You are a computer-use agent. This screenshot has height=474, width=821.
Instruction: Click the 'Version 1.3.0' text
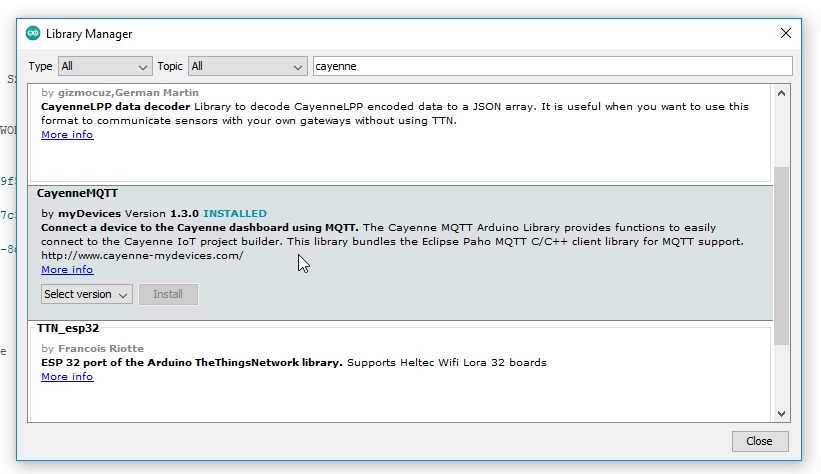(162, 214)
